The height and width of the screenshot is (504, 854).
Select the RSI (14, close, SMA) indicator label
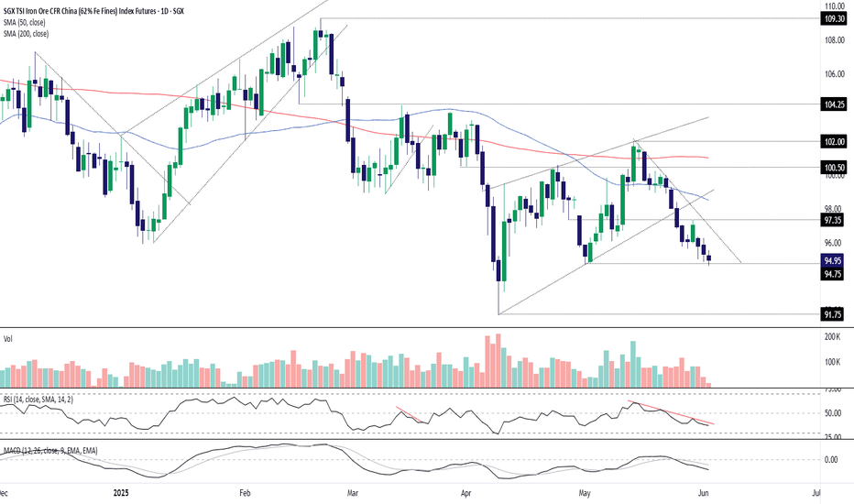(38, 400)
